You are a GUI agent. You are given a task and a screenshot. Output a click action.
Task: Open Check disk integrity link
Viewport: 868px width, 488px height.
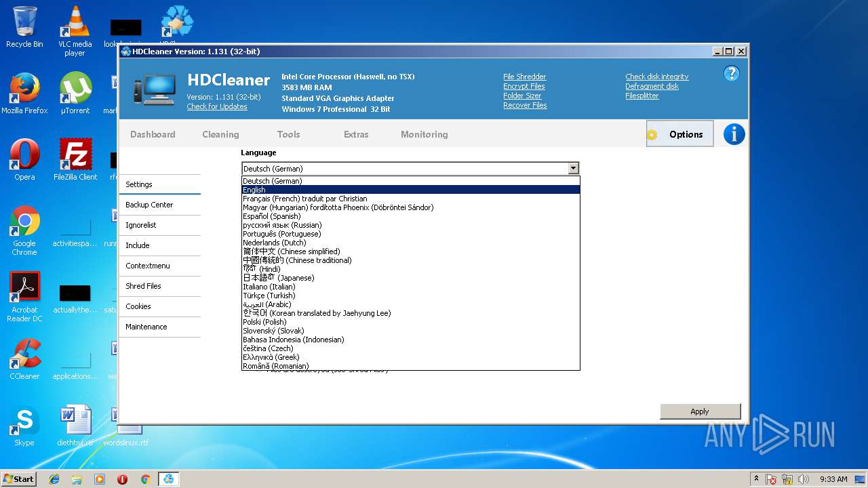coord(656,77)
